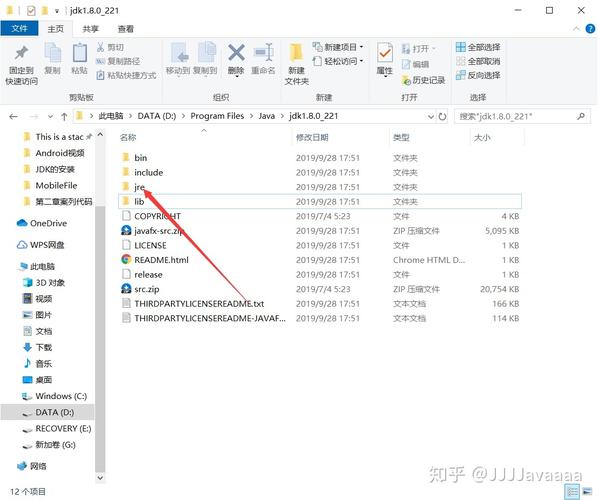
Task: Click the Properties checkmark icon
Action: click(384, 53)
